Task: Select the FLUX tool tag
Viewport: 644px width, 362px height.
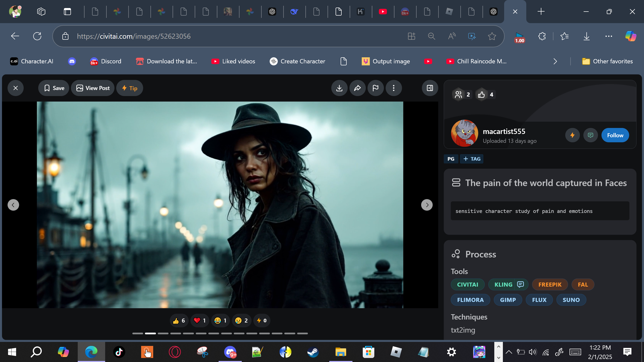Action: [x=539, y=300]
